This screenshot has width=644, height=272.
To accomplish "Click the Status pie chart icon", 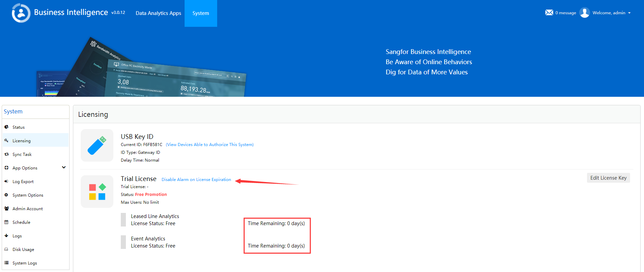I will (6, 127).
